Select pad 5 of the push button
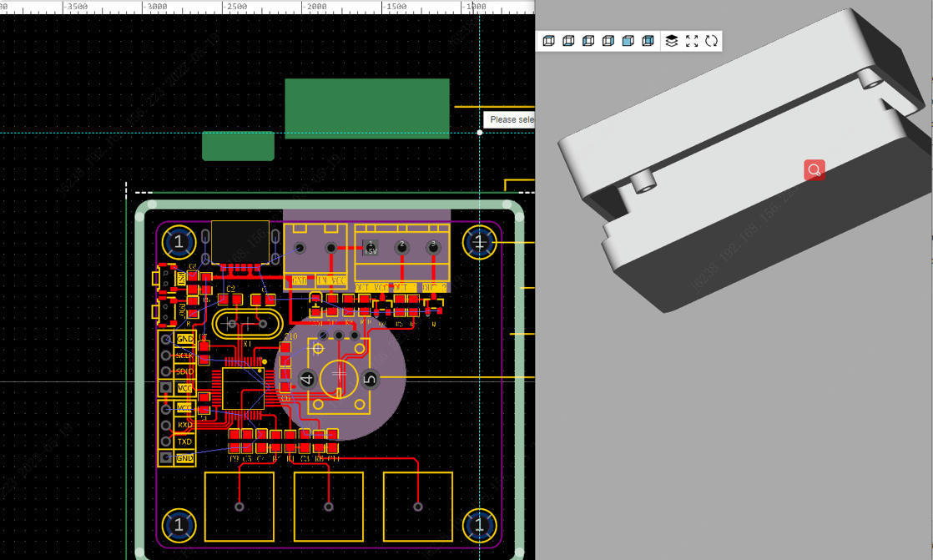The image size is (933, 560). pos(371,379)
